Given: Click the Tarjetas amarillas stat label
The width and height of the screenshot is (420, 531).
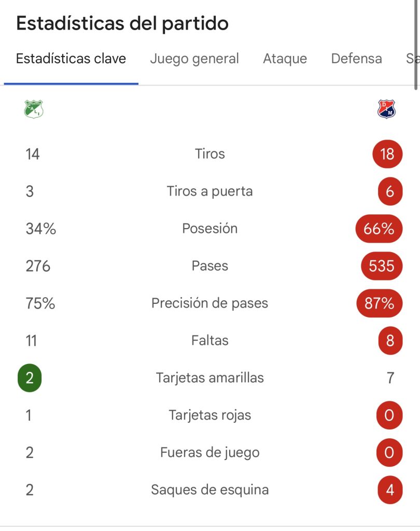Looking at the screenshot, I should pos(209,378).
